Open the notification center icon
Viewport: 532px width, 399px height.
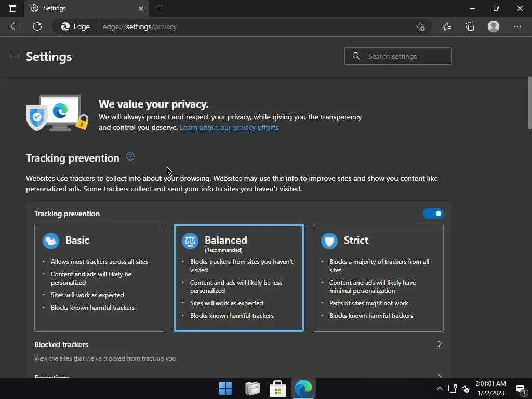[521, 389]
